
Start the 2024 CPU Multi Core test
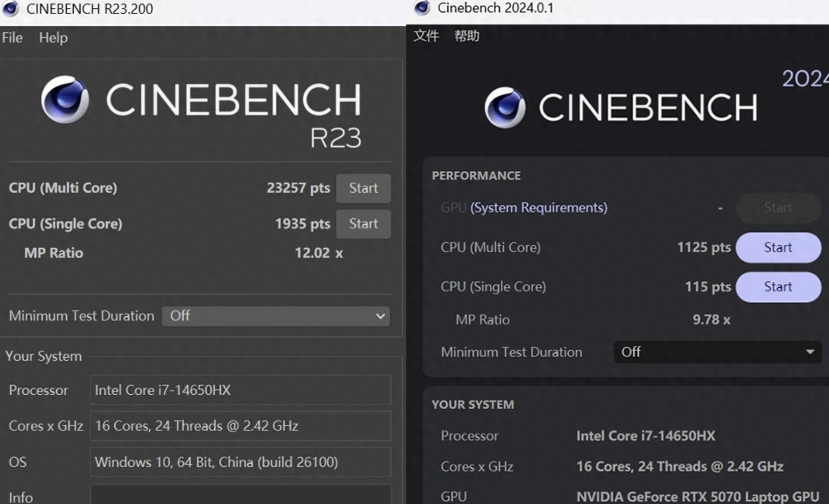pos(778,247)
